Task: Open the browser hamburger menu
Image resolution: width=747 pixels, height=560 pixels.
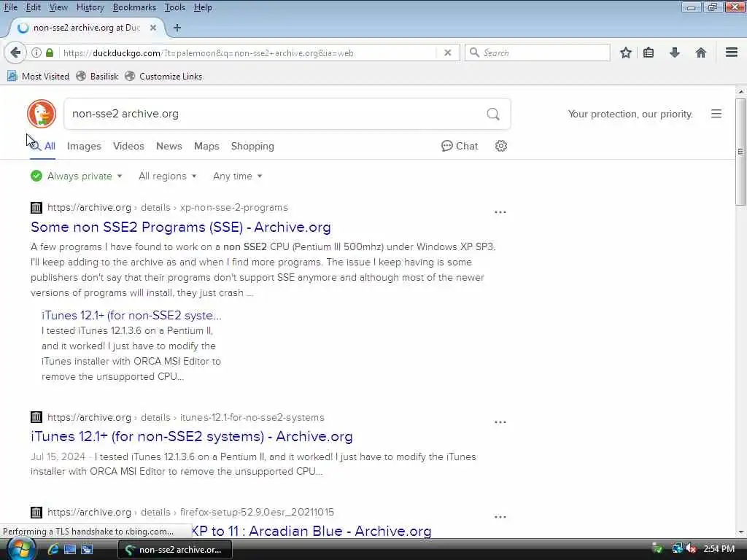Action: (x=731, y=52)
